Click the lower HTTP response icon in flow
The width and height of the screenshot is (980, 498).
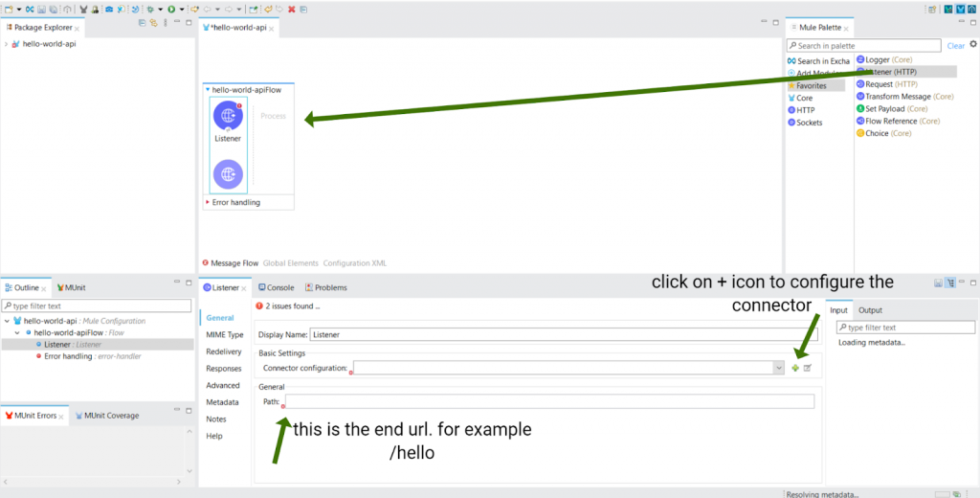[228, 174]
